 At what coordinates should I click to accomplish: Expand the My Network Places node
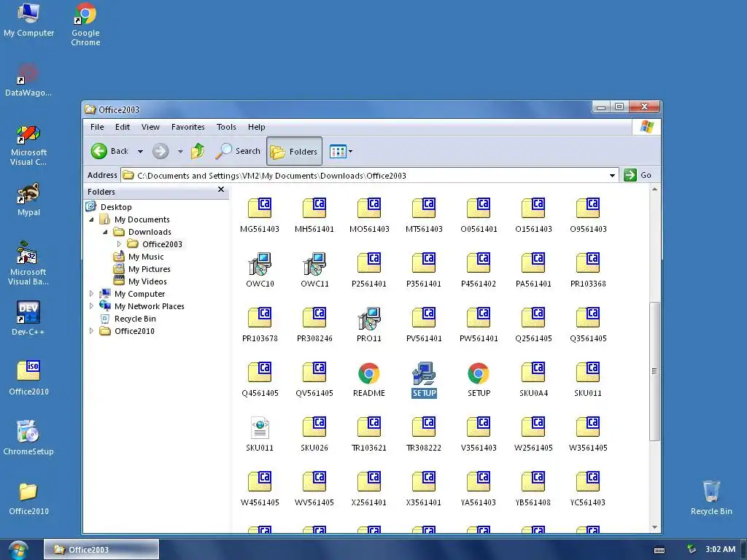[x=91, y=306]
